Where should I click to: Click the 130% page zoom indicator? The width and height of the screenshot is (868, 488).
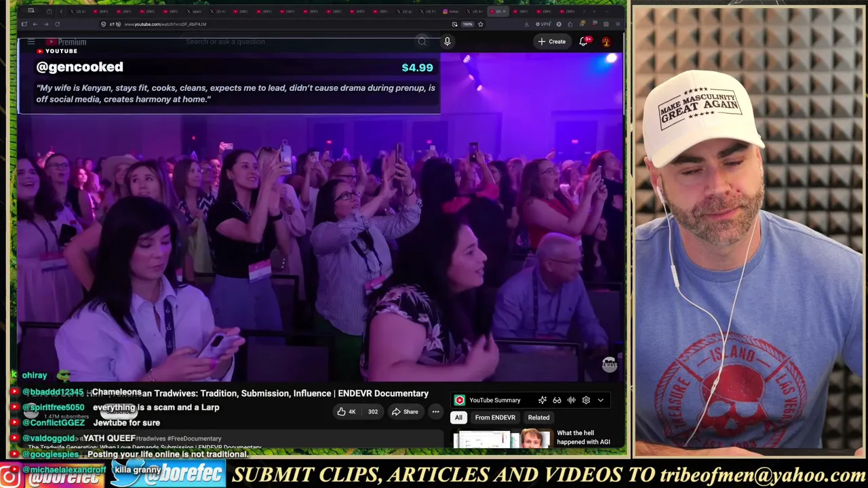[467, 24]
